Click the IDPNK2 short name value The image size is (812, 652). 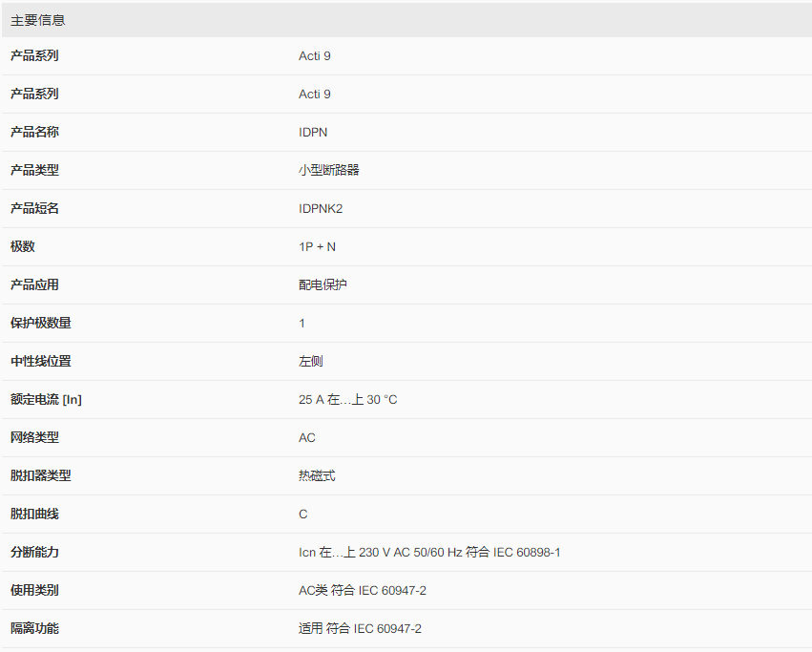click(x=321, y=208)
